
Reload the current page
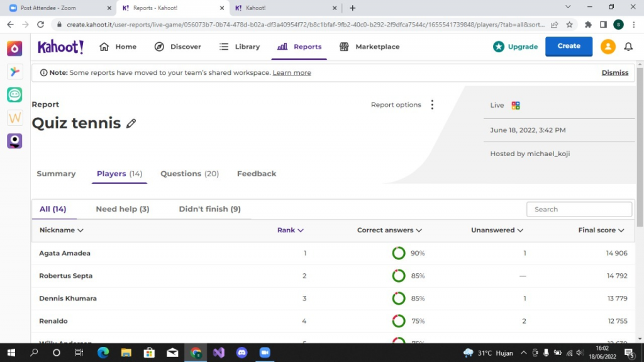(40, 25)
